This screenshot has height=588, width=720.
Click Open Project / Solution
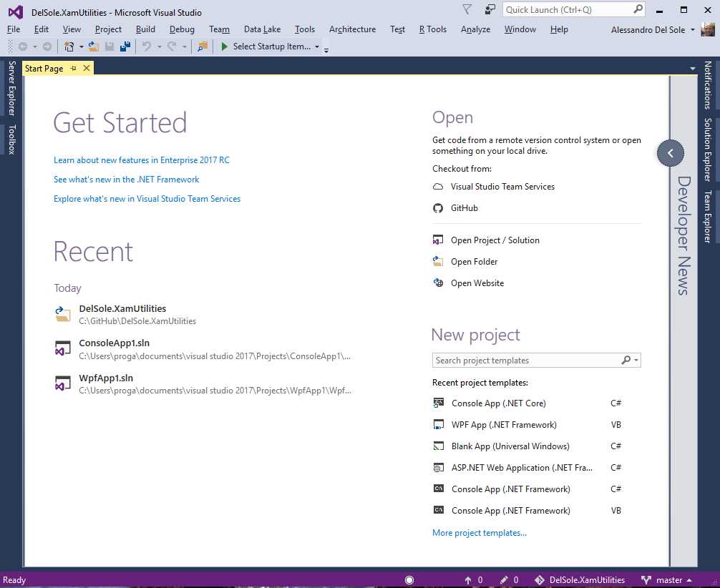(486, 240)
